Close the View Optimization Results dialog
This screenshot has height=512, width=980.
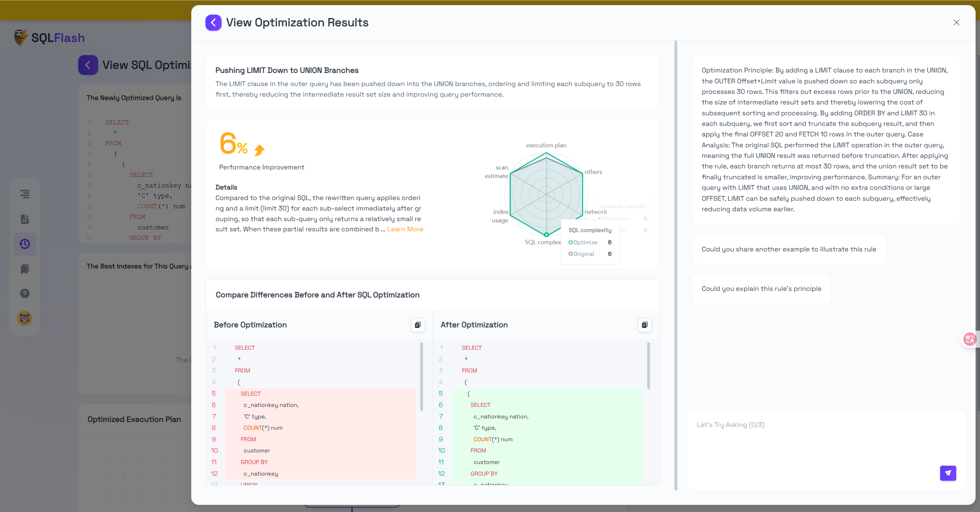coord(956,22)
